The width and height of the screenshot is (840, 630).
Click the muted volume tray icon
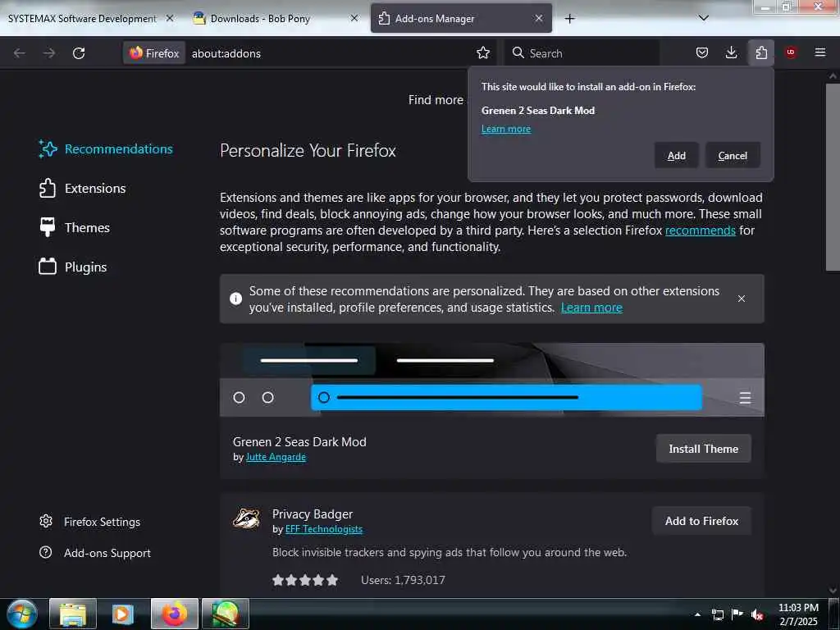coord(757,614)
